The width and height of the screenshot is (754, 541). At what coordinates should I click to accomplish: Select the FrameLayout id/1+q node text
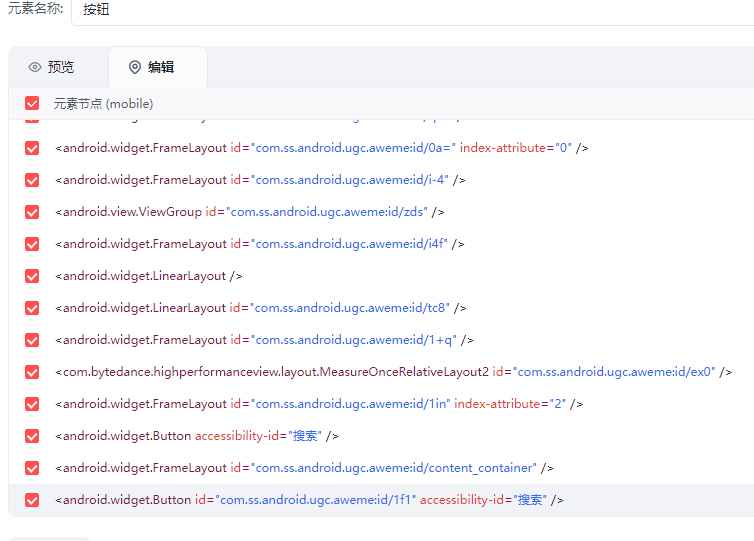[264, 340]
